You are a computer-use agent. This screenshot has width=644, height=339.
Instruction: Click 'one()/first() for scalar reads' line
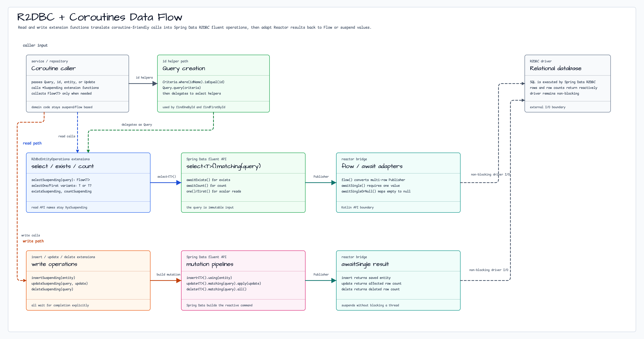pos(214,191)
